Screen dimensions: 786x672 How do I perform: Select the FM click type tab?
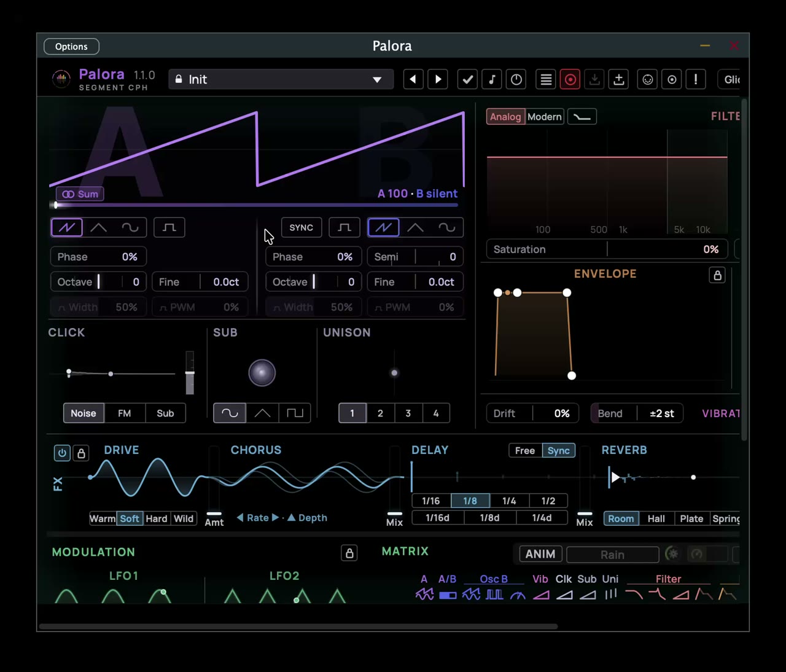click(125, 413)
